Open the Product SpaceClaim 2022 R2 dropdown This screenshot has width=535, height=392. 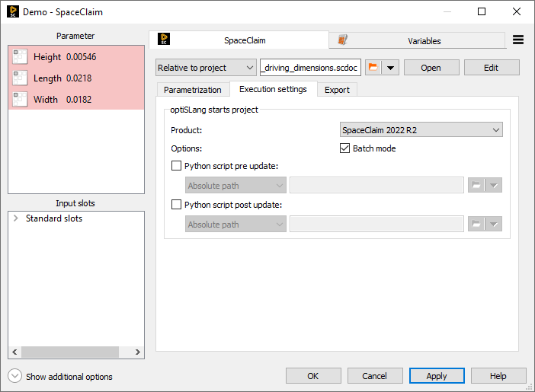tap(421, 130)
